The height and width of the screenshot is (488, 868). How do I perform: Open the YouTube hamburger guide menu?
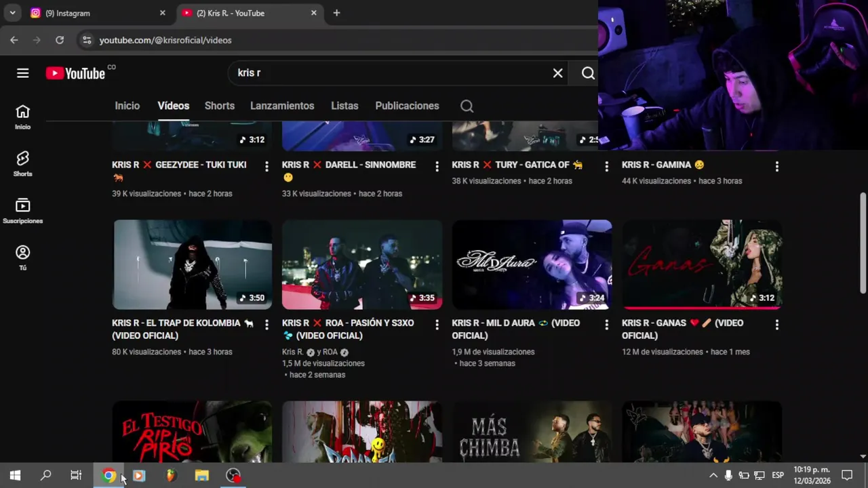[x=23, y=73]
